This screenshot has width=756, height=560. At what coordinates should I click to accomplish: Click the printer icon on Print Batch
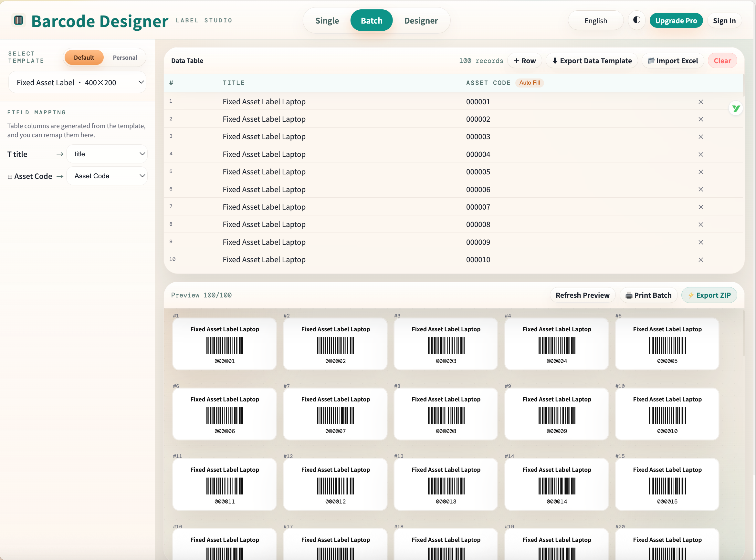point(629,295)
